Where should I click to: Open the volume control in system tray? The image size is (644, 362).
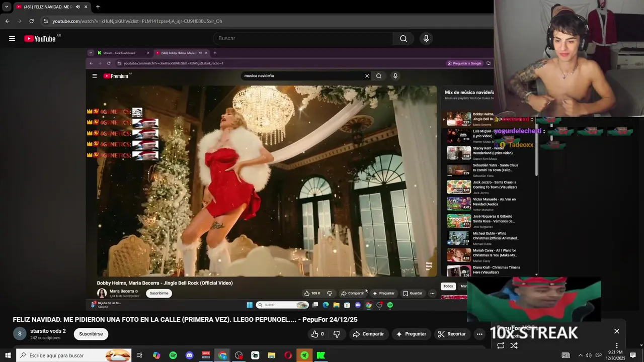tap(589, 355)
